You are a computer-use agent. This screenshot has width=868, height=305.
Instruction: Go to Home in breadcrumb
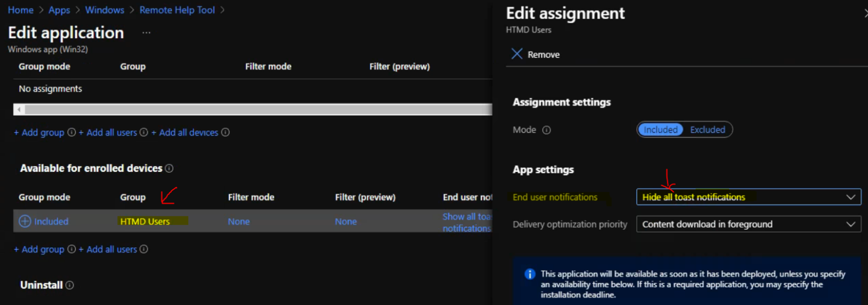20,10
